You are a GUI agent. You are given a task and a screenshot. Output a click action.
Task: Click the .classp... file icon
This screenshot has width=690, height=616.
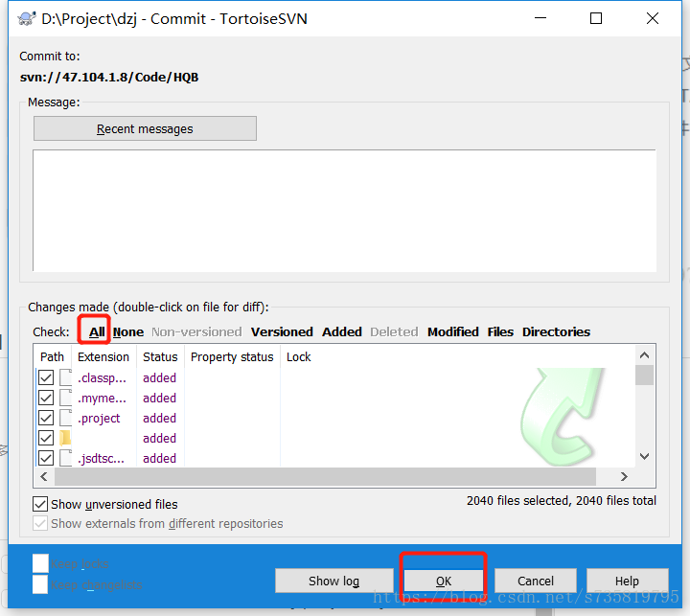click(65, 377)
